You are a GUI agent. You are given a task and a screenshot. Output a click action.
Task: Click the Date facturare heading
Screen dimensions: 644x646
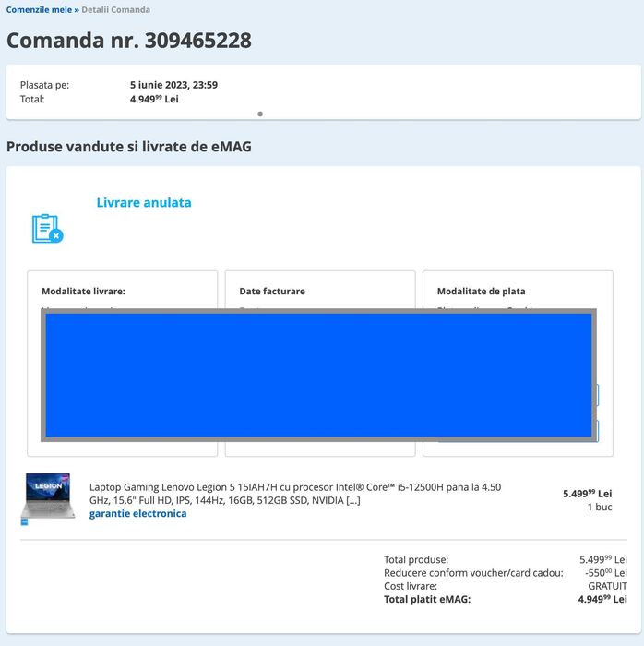(x=272, y=292)
